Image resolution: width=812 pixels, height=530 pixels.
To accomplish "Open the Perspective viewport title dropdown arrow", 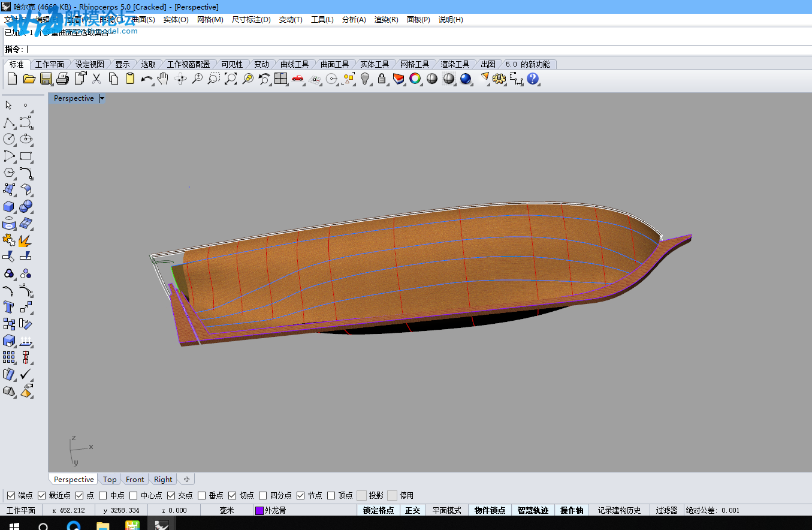I will (x=102, y=98).
